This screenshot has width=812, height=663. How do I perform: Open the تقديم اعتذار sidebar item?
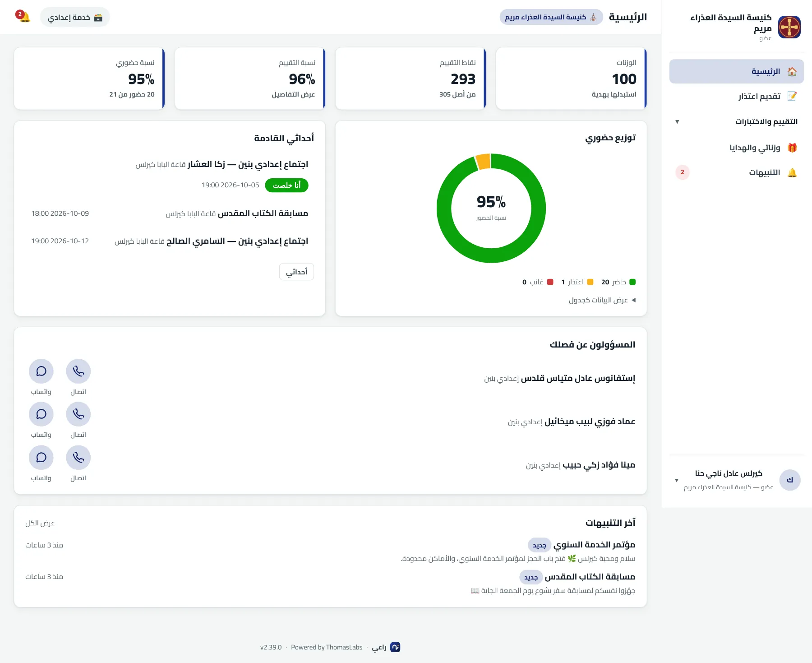click(x=737, y=96)
